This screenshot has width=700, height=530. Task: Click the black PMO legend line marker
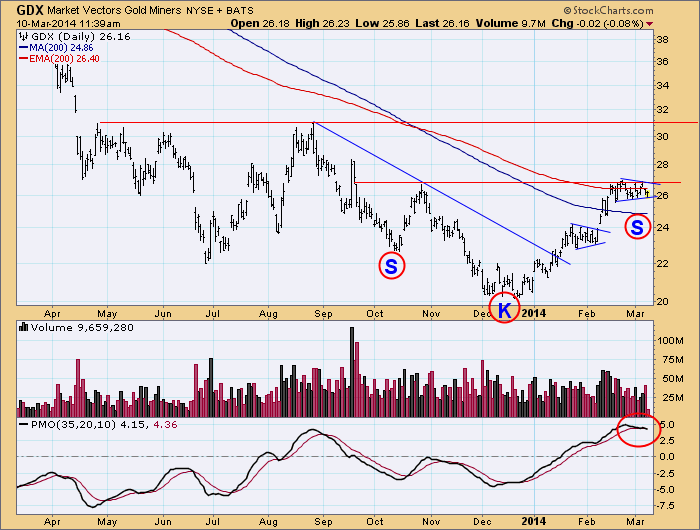click(23, 424)
